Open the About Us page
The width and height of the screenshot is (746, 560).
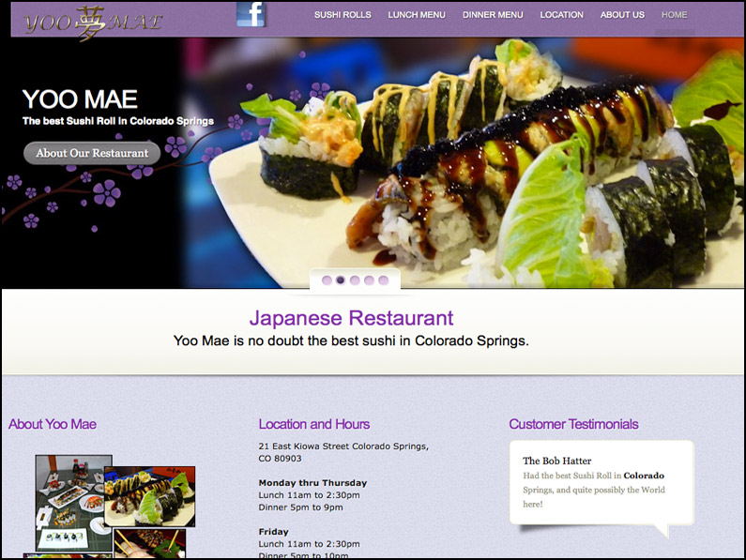point(622,15)
